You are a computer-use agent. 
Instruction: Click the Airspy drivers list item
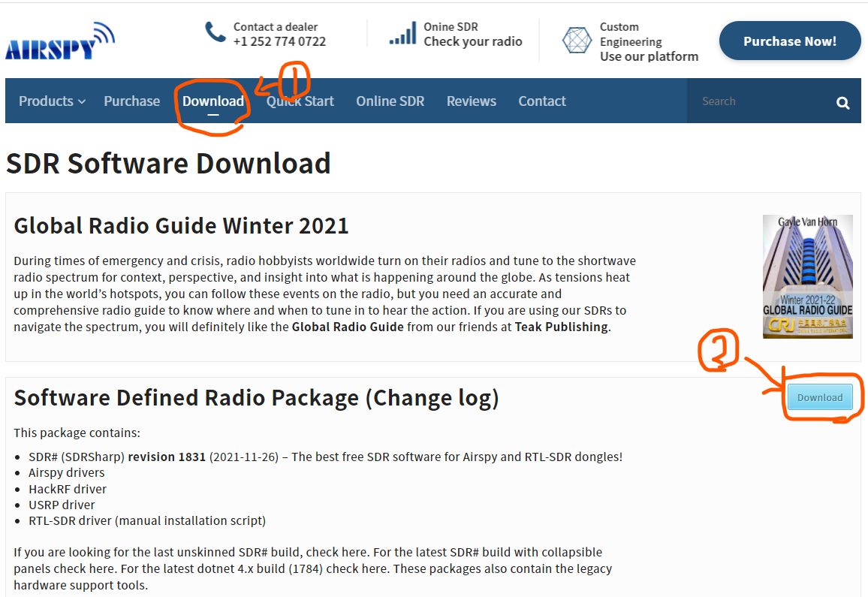66,473
